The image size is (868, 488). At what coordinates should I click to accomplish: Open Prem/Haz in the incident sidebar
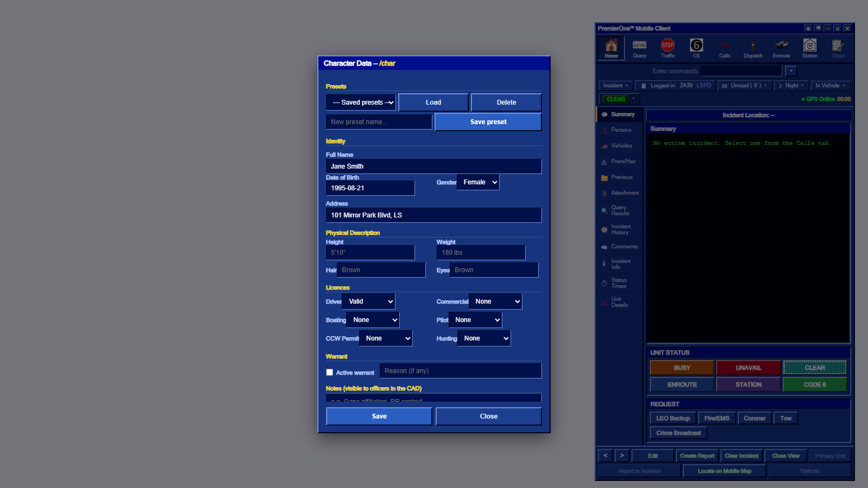[x=620, y=162]
